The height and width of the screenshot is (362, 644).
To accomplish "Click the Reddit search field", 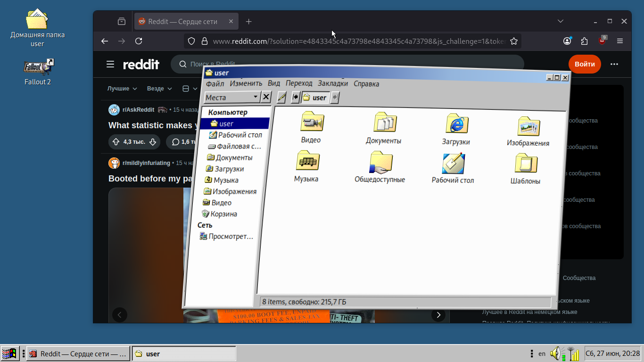I will pyautogui.click(x=347, y=64).
